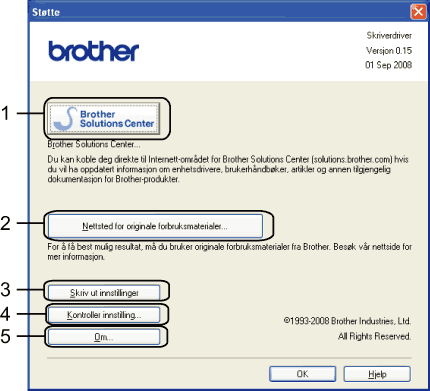Click the Om... button

pyautogui.click(x=104, y=337)
